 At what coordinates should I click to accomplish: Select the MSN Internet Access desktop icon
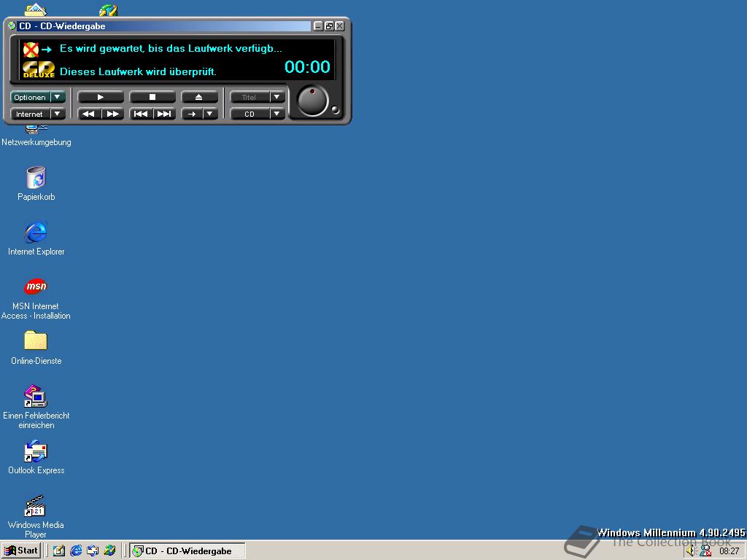pos(36,287)
